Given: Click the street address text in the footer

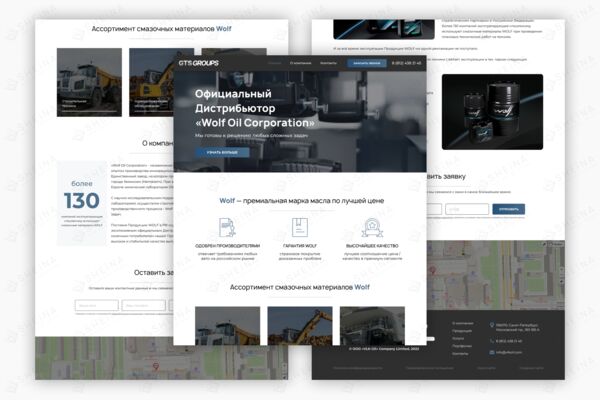Looking at the screenshot, I should coord(518,327).
